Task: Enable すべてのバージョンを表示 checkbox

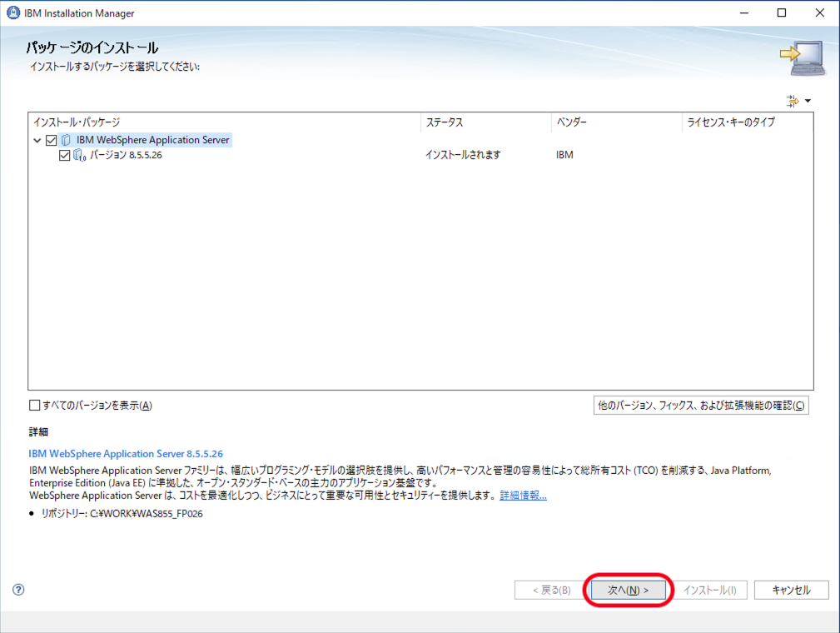Action: pyautogui.click(x=35, y=406)
